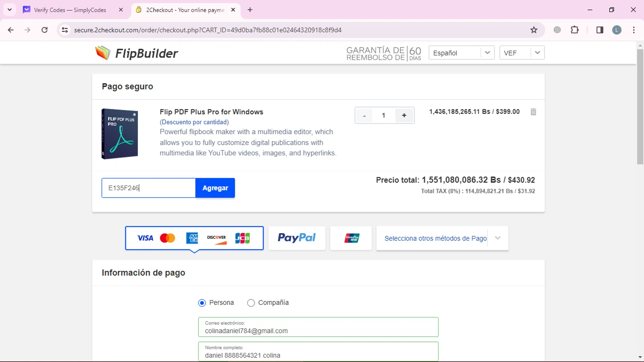Image resolution: width=644 pixels, height=362 pixels.
Task: Click the Pago seguro heading
Action: (x=128, y=86)
